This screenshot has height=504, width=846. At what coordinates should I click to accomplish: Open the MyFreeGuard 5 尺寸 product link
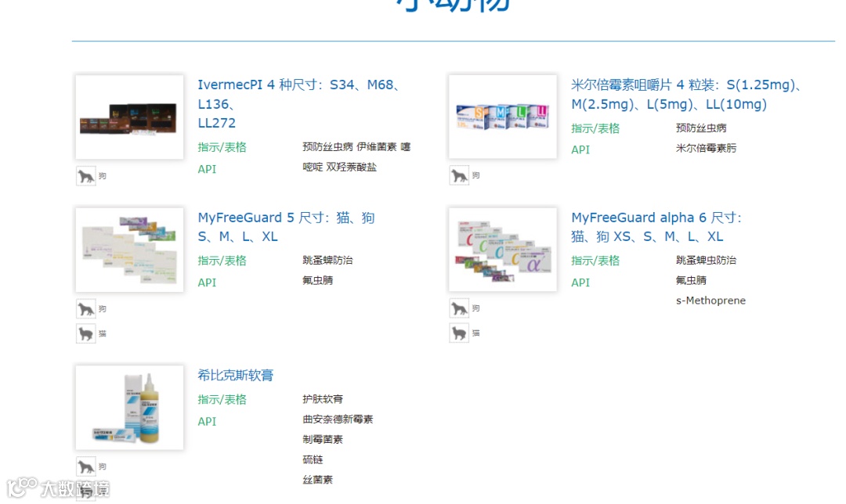pos(286,227)
